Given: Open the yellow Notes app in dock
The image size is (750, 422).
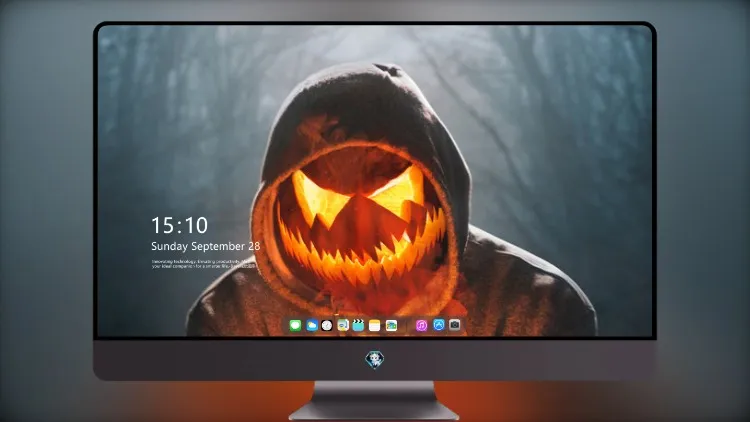Looking at the screenshot, I should [x=375, y=325].
